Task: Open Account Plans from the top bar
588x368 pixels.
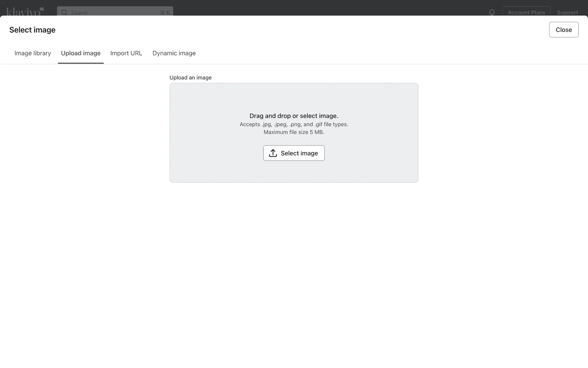Action: (526, 12)
